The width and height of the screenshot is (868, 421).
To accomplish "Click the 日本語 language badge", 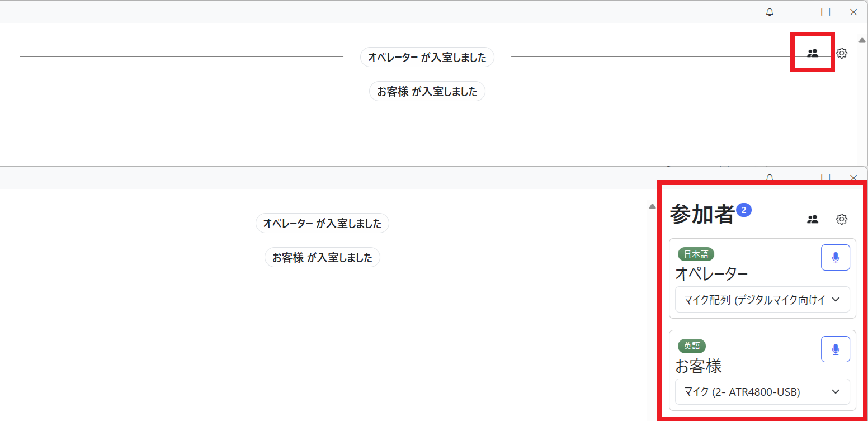I will (696, 254).
